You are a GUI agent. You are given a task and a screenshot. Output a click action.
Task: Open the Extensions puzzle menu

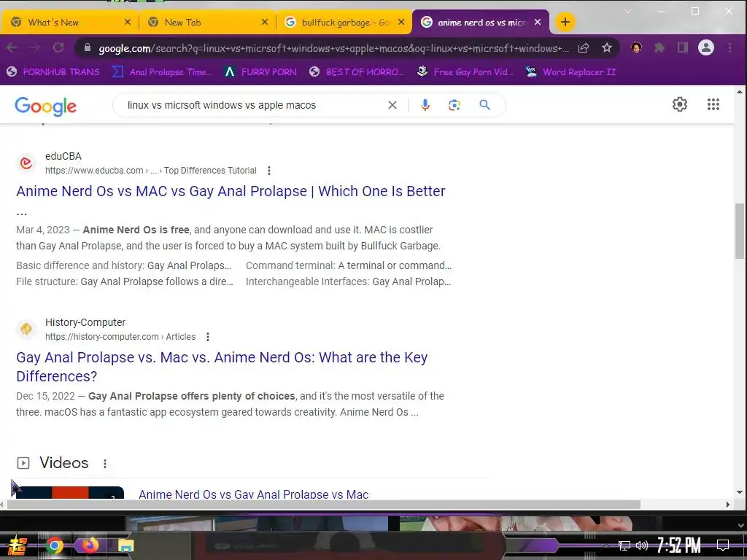click(x=659, y=47)
